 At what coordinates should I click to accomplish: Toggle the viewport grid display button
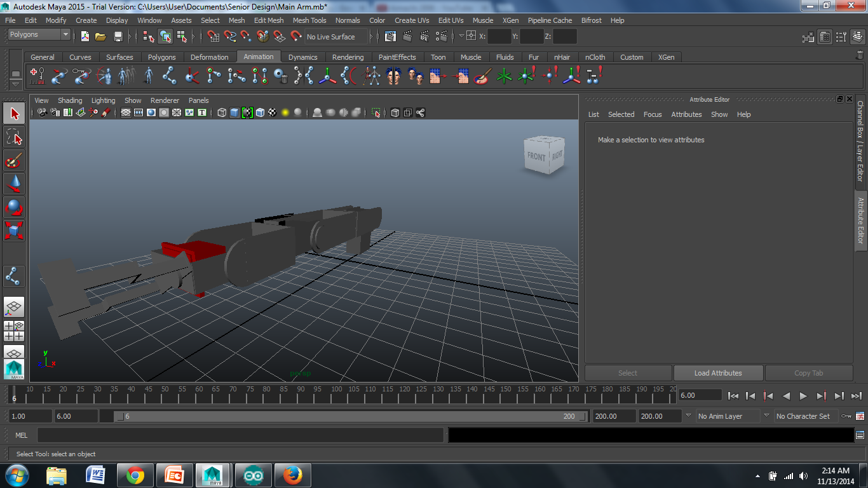point(126,113)
